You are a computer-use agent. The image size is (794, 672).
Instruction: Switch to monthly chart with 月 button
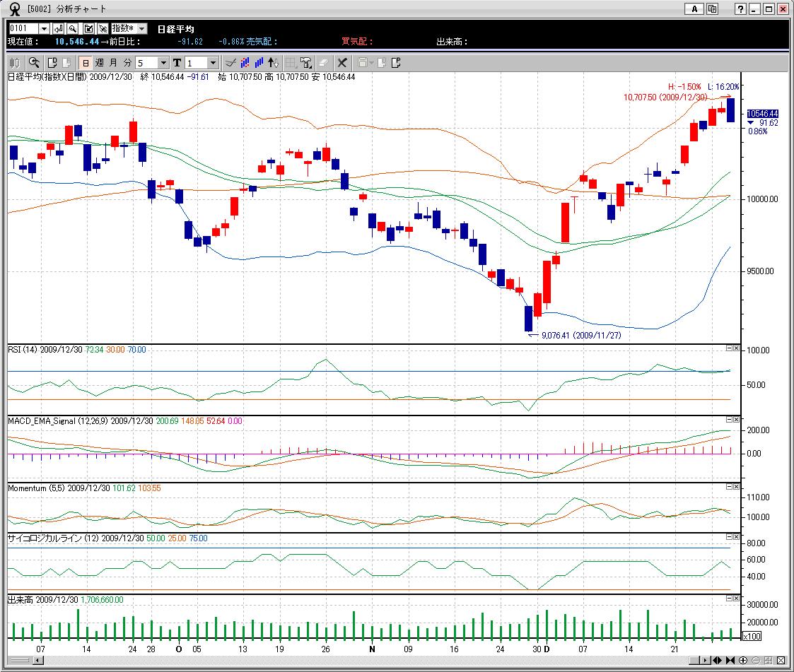(x=112, y=63)
